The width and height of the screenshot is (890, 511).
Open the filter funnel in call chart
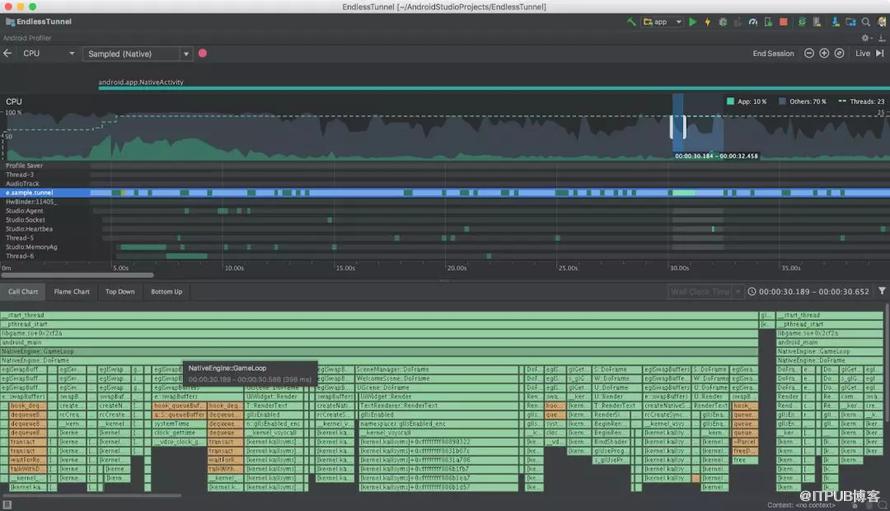tap(881, 291)
